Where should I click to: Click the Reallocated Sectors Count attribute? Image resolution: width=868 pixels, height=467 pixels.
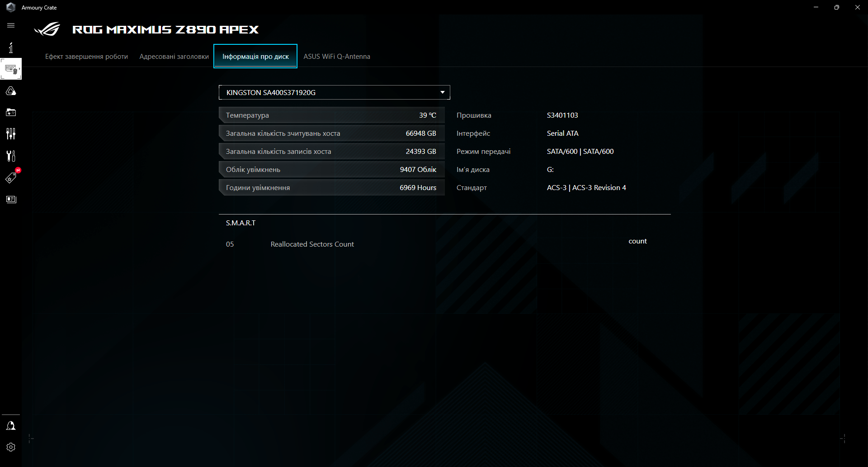point(312,244)
